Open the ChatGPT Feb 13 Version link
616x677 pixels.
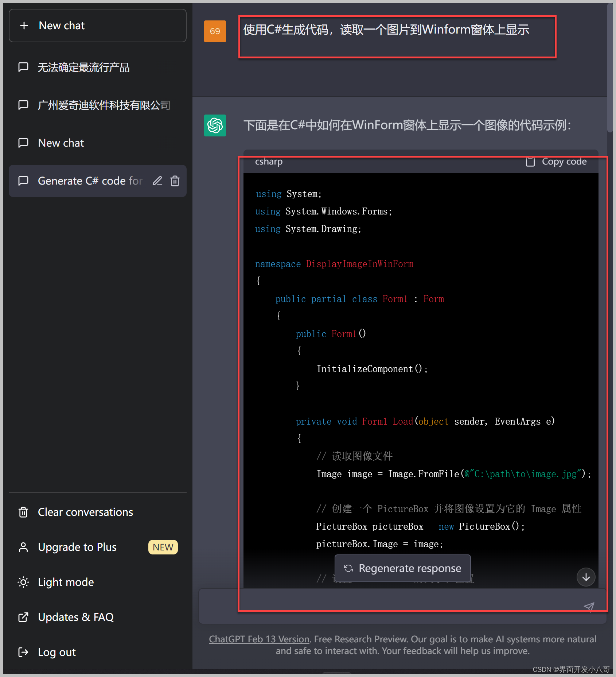click(258, 639)
